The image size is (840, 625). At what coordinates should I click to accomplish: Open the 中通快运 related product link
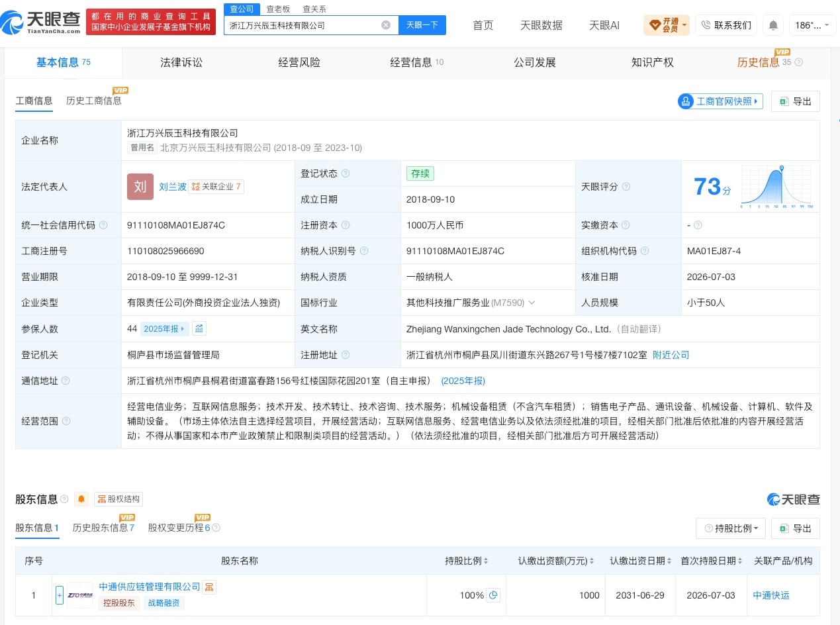coord(771,595)
